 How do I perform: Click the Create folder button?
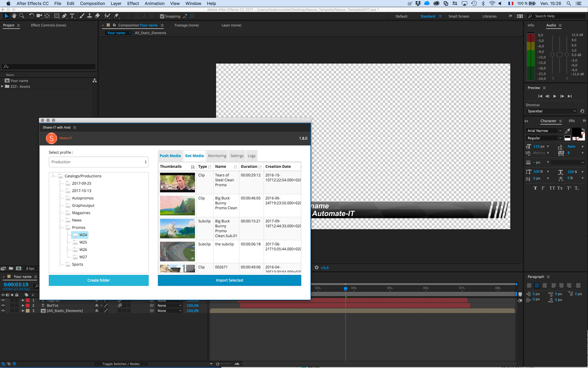pyautogui.click(x=98, y=280)
